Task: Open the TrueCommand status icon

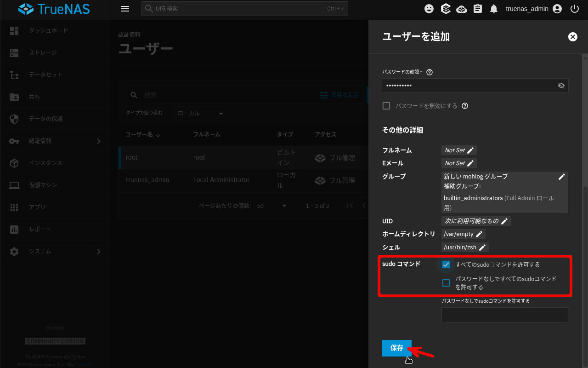Action: [445, 9]
